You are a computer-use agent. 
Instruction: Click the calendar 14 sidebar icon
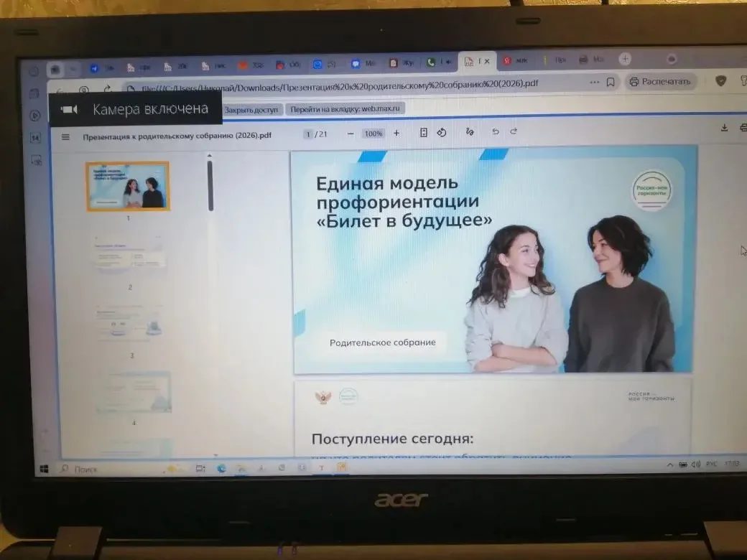36,138
